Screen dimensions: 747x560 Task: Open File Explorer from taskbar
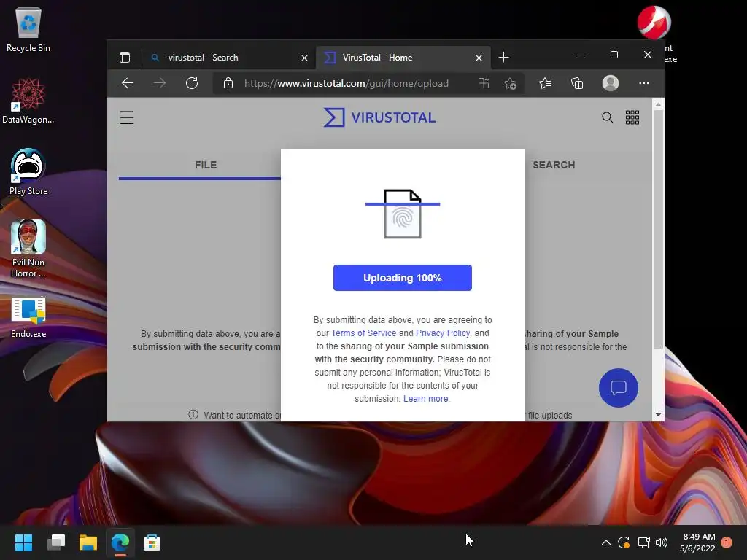[88, 542]
